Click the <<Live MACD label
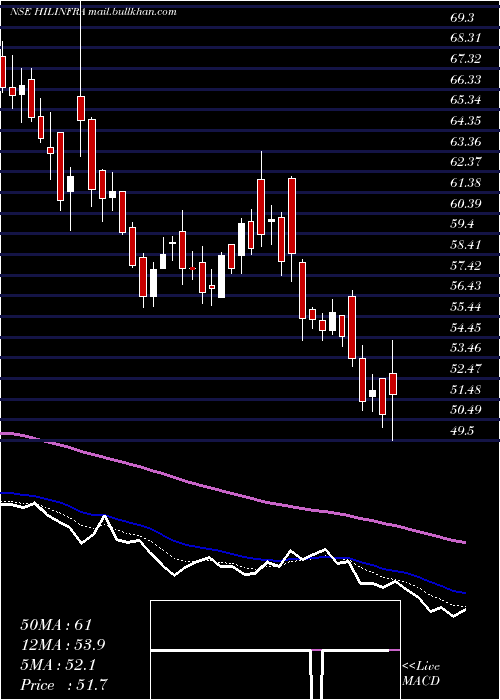500x700 pixels. [x=421, y=674]
